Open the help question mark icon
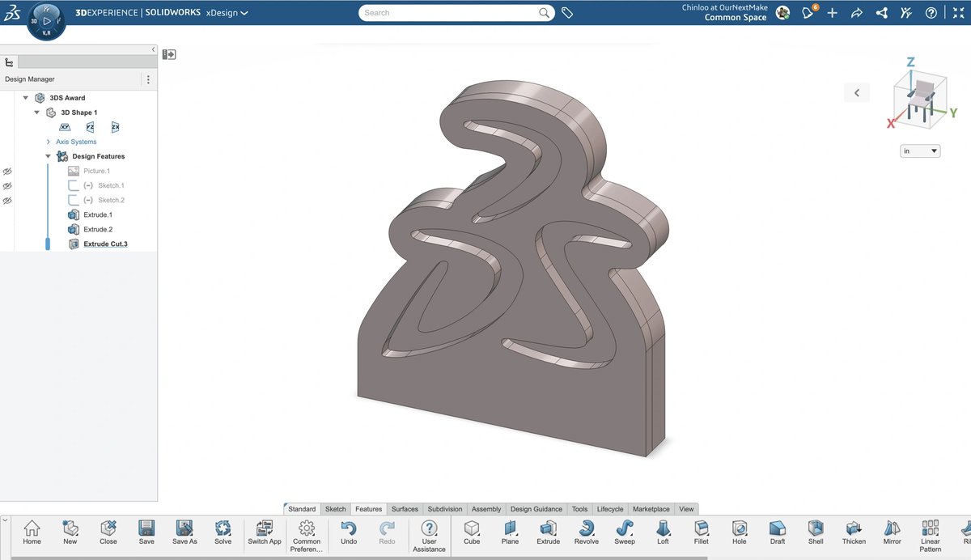 (931, 13)
